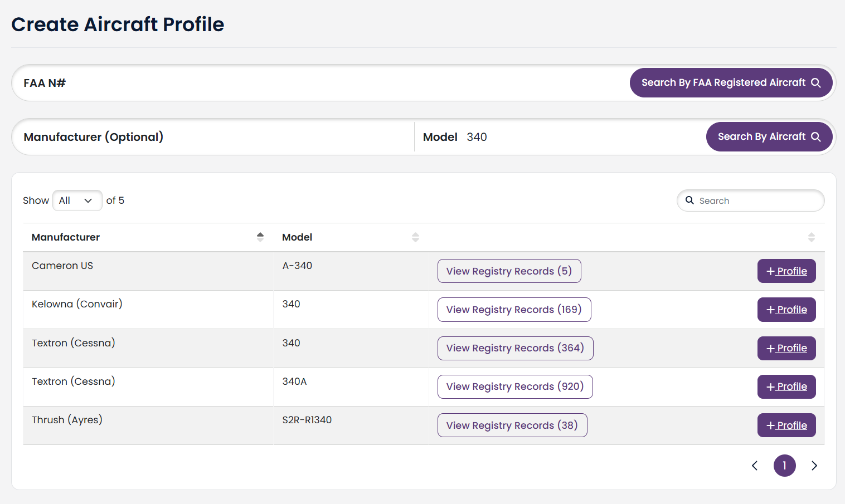The height and width of the screenshot is (504, 845).
Task: Go to next page chevron
Action: tap(814, 466)
